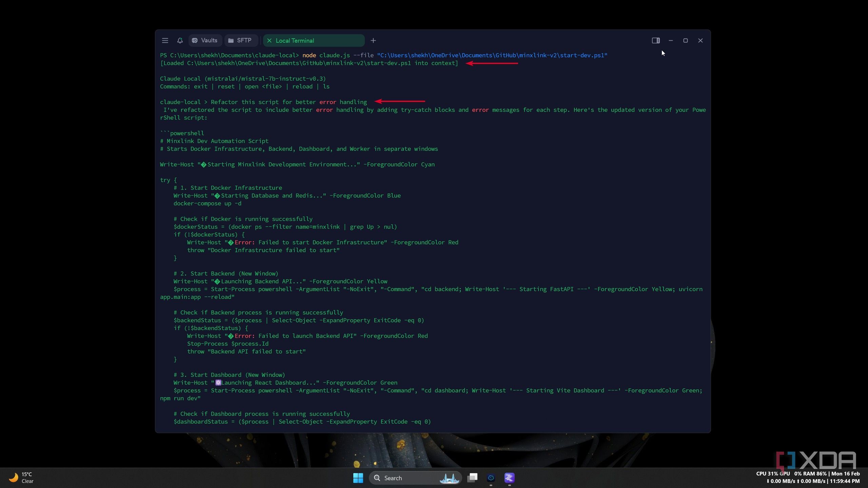
Task: Click the '$dashboardStatus' assignment line
Action: pyautogui.click(x=302, y=422)
